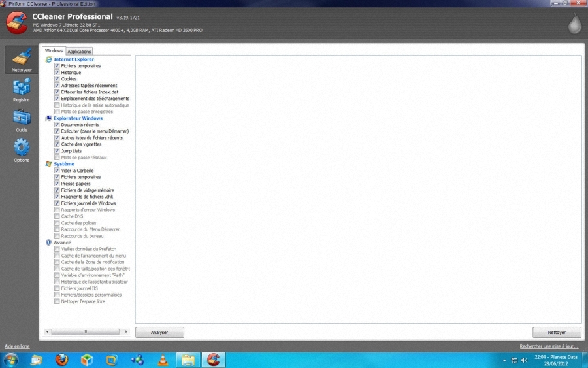588x368 pixels.
Task: Click 'Cache de la Zone de notification' label
Action: [93, 262]
